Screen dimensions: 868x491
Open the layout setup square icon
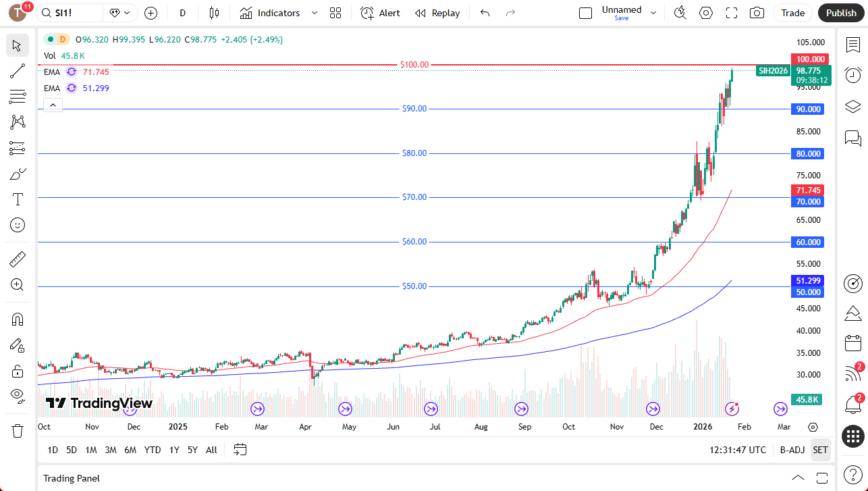pos(586,13)
